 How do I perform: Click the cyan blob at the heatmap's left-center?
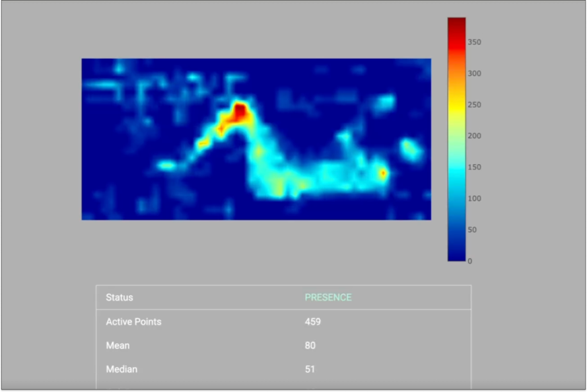pyautogui.click(x=166, y=165)
